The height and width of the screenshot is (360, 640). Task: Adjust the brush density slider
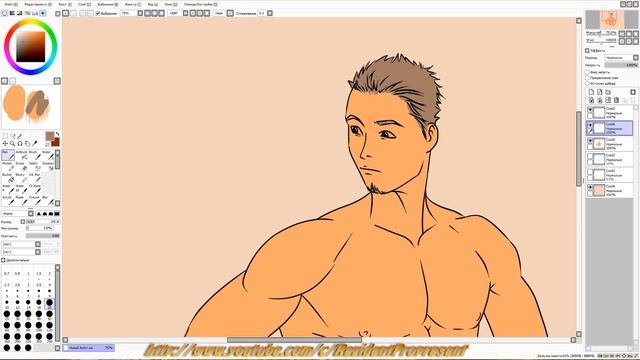pyautogui.click(x=43, y=236)
